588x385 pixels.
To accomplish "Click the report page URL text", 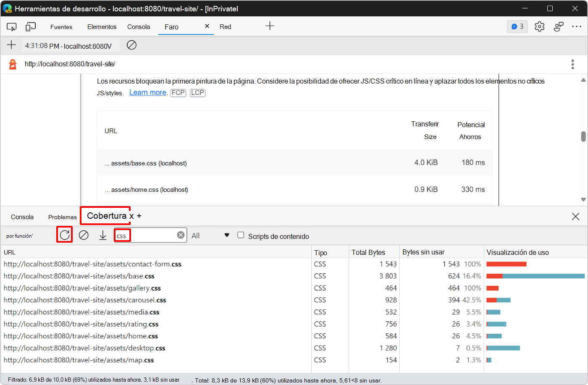I will 70,64.
